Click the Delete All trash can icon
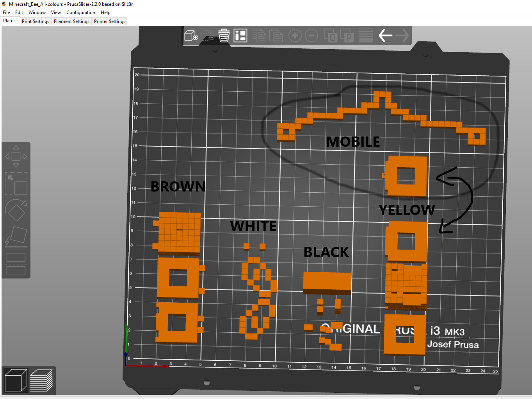The image size is (532, 399). 224,35
